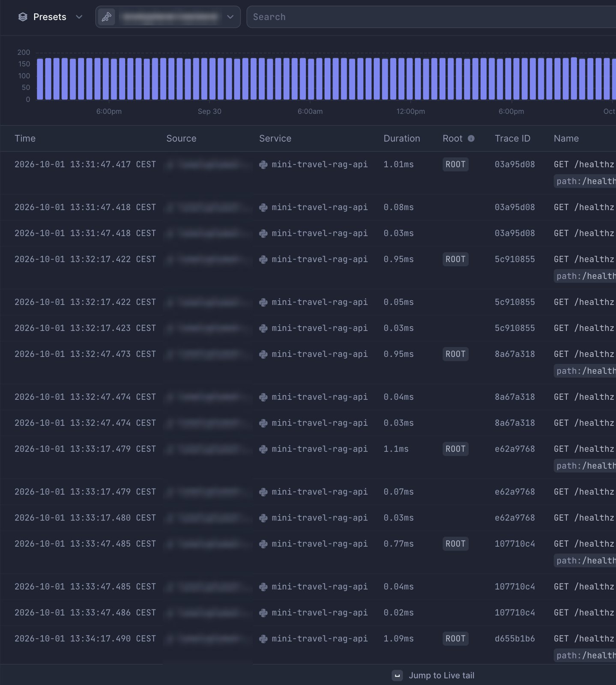Click ROOT badge for trace 5c910855
This screenshot has height=685, width=616.
tap(455, 259)
